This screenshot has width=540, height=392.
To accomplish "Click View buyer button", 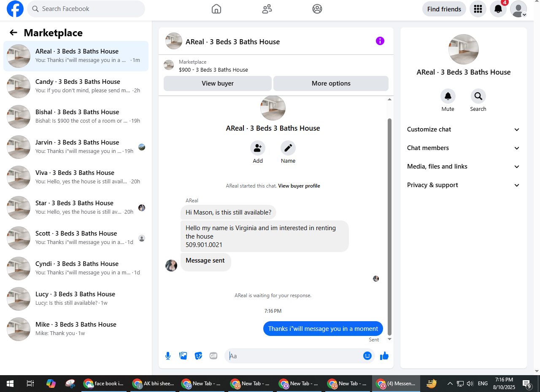I will point(218,83).
